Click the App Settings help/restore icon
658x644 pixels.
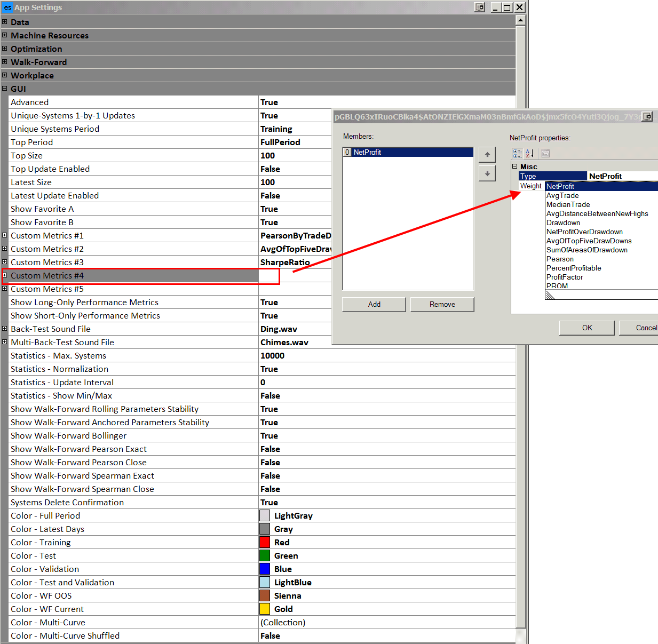(x=480, y=7)
